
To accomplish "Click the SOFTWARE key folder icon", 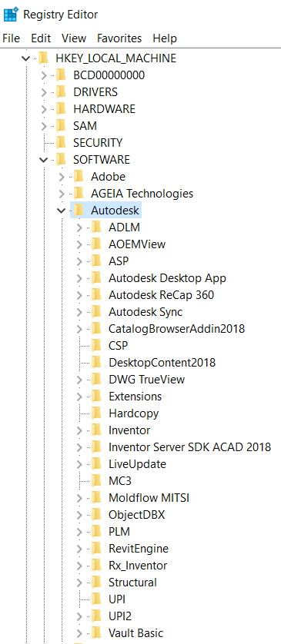I will [61, 159].
